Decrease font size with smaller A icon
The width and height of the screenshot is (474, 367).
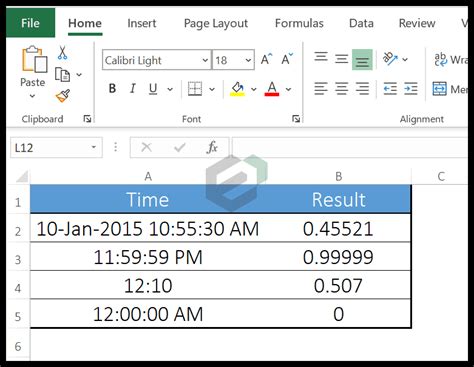point(287,60)
